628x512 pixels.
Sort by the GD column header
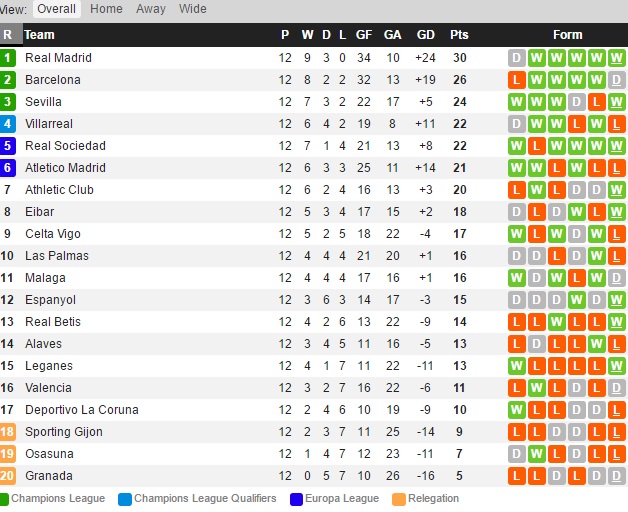tap(425, 35)
